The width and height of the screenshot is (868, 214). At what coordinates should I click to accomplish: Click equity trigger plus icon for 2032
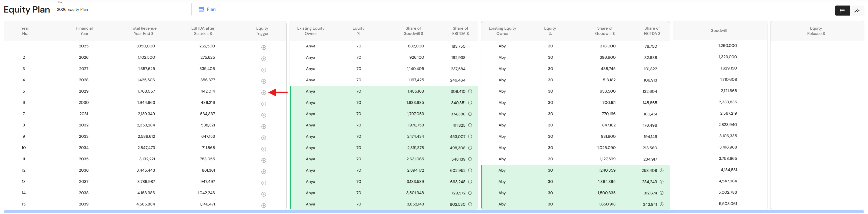pyautogui.click(x=264, y=126)
